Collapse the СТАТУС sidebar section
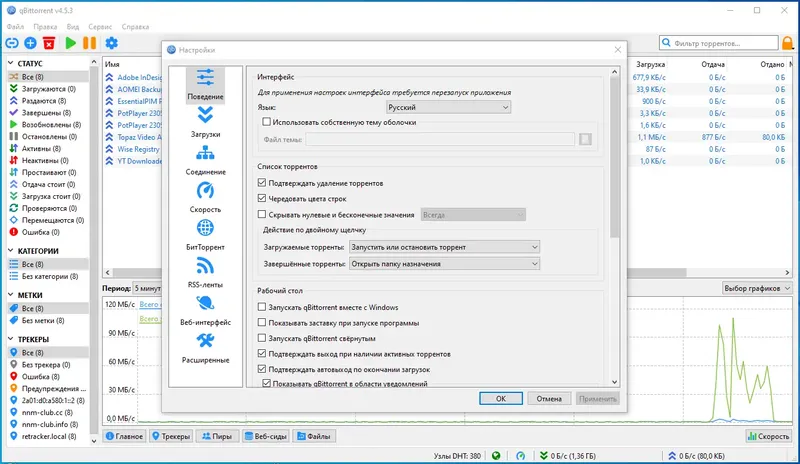 coord(11,63)
